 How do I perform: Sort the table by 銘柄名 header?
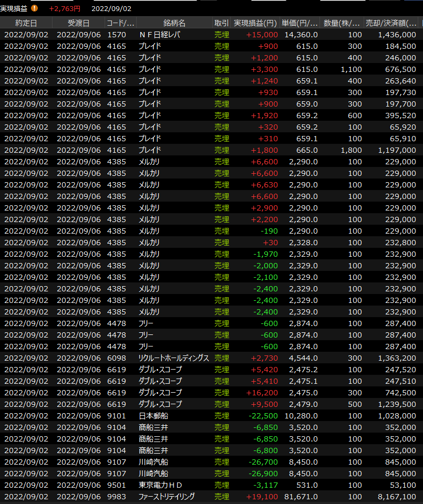[x=174, y=23]
